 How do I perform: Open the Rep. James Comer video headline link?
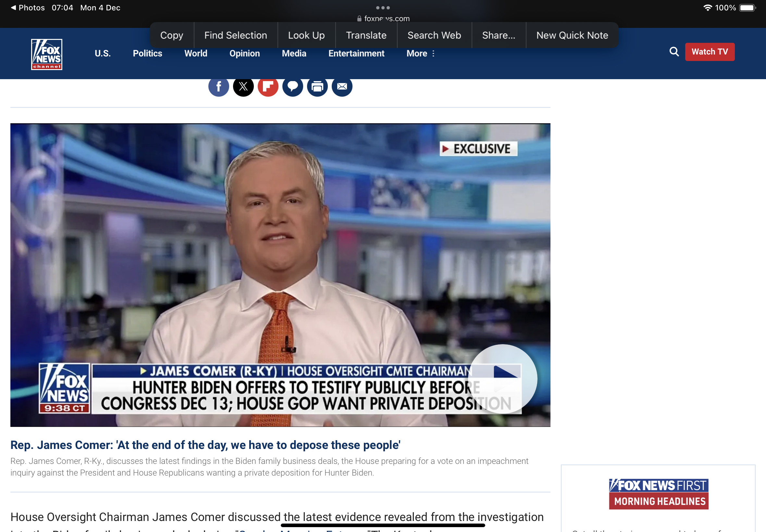tap(205, 445)
